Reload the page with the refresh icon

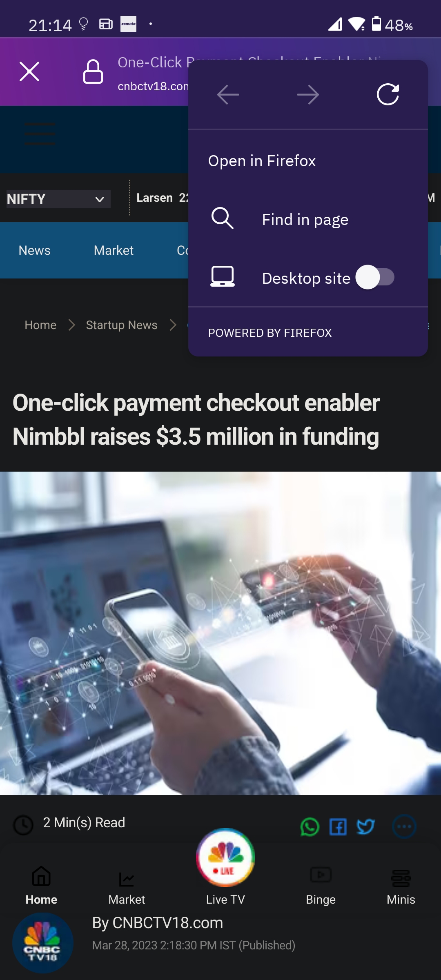[x=388, y=95]
